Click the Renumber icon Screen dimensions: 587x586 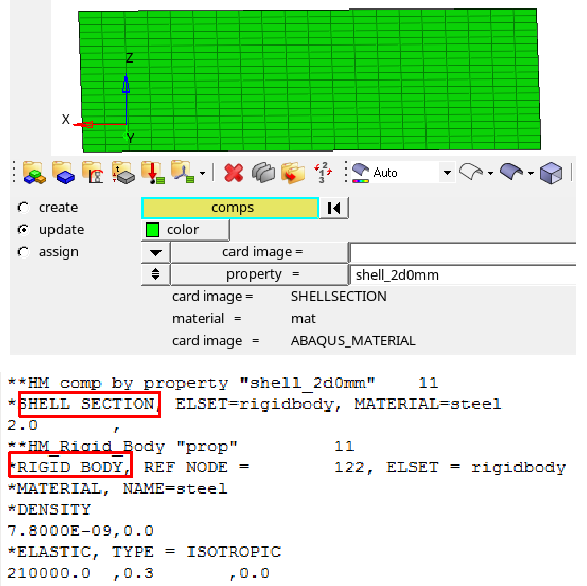click(x=323, y=173)
